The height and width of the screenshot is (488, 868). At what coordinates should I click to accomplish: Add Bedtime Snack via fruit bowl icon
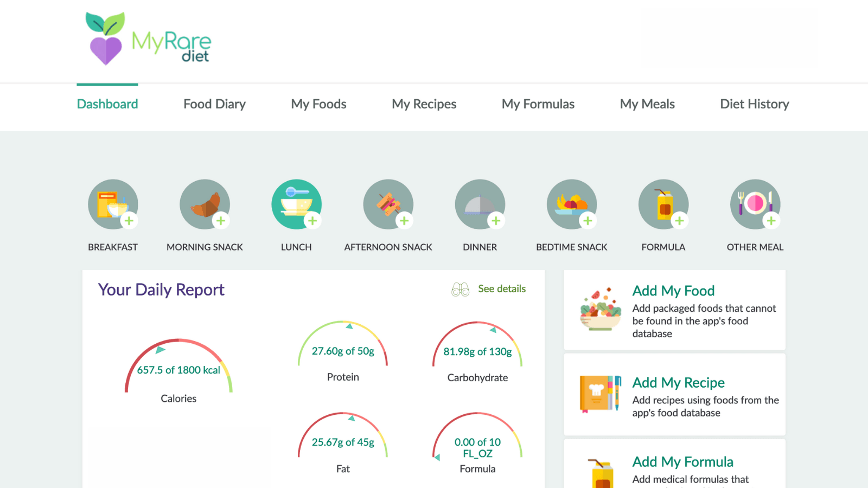(571, 204)
